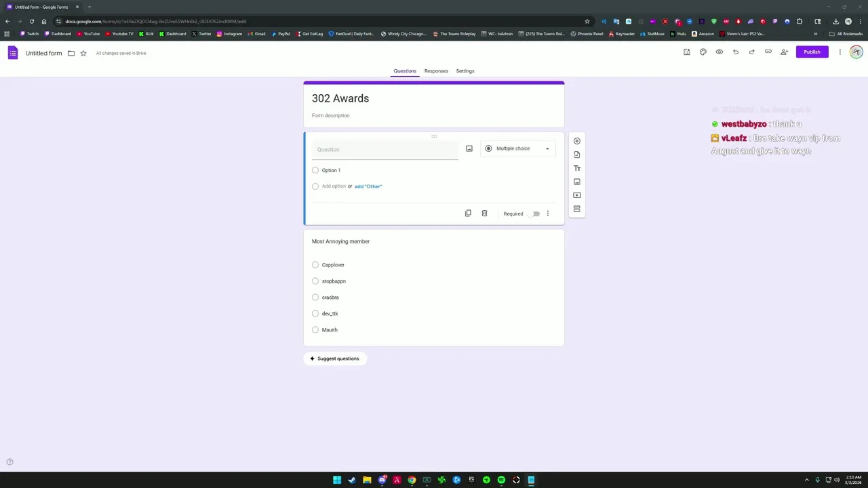
Task: Delete the question using trash icon
Action: coord(484,213)
